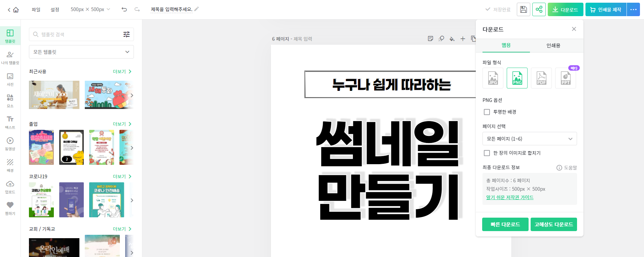Open the 템플릿 sidebar panel
The height and width of the screenshot is (257, 644).
click(x=10, y=36)
